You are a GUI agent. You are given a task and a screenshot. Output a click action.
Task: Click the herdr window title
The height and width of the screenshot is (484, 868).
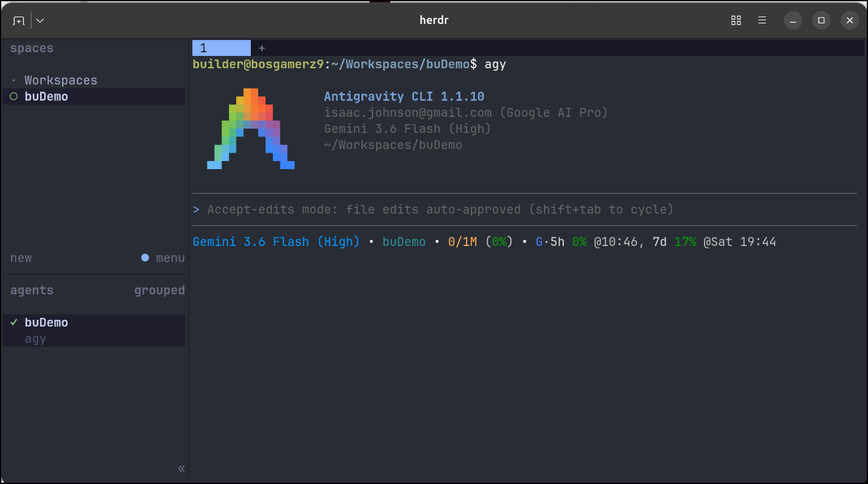pos(434,20)
